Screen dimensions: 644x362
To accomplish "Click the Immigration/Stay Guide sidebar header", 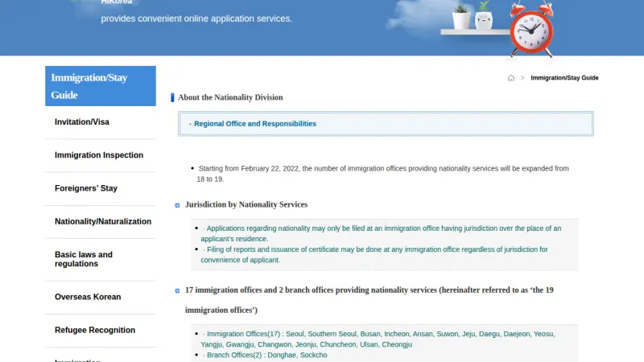I will coord(101,86).
